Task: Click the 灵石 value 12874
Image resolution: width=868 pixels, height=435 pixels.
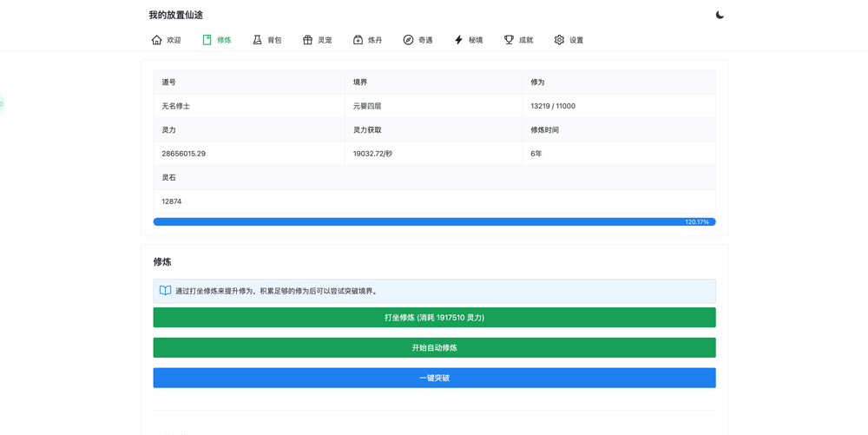Action: 172,201
